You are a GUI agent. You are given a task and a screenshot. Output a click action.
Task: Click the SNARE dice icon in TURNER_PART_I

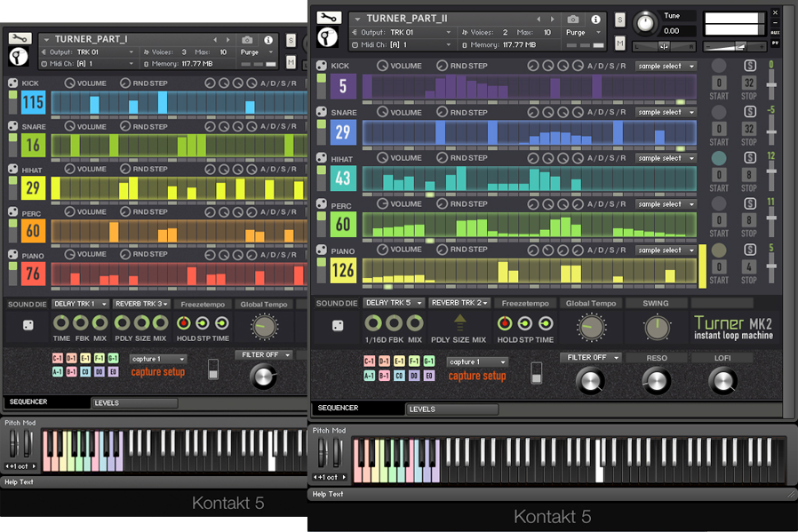point(12,126)
